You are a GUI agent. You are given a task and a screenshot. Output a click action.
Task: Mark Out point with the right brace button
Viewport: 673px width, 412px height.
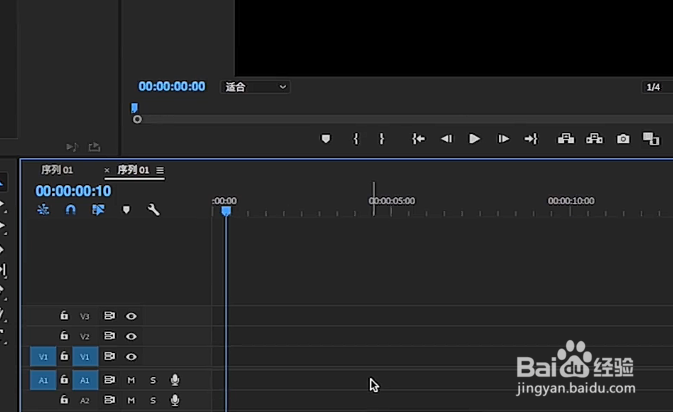coord(382,139)
